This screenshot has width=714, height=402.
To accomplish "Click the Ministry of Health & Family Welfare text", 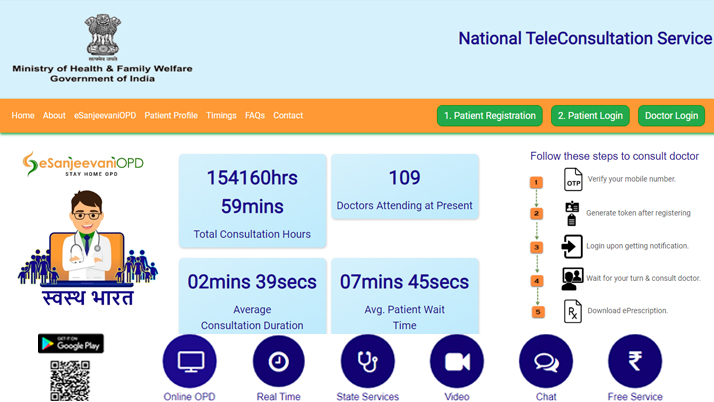I will (102, 69).
